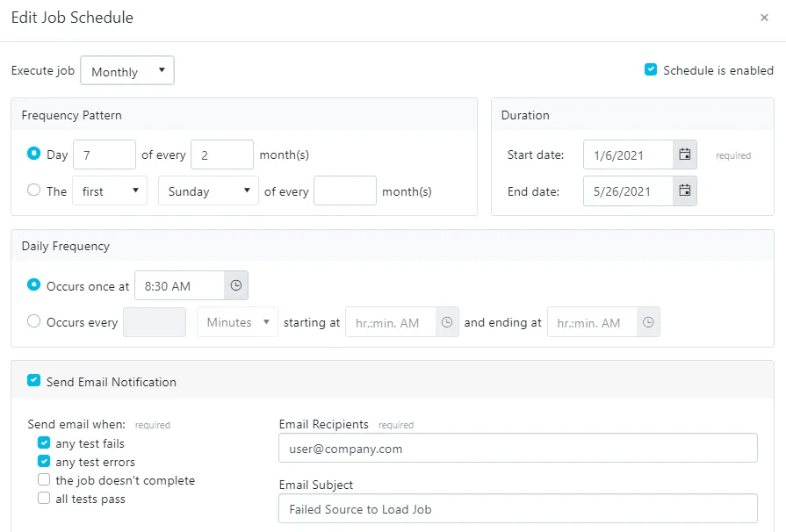Click the 'required' note next to Start date
The height and width of the screenshot is (532, 786).
pos(733,155)
